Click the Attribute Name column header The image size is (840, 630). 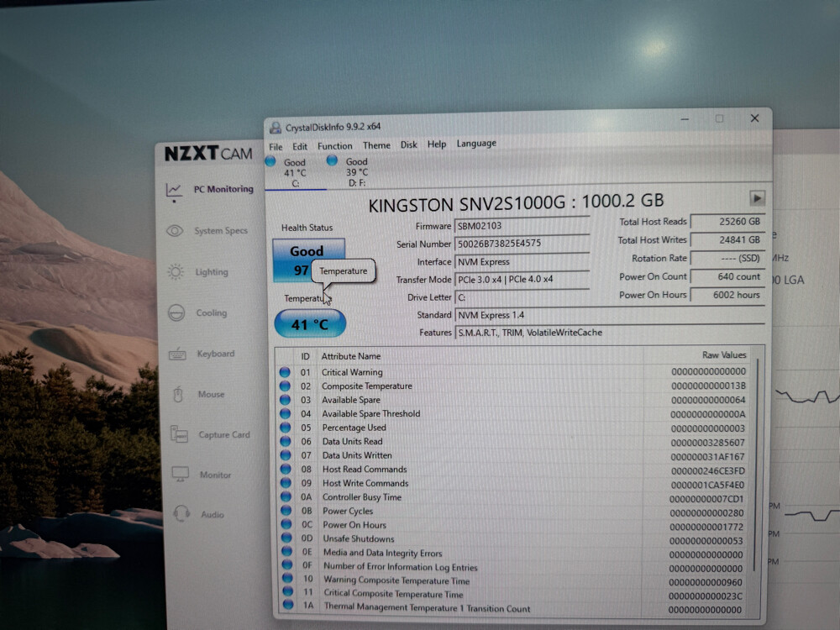(x=351, y=356)
